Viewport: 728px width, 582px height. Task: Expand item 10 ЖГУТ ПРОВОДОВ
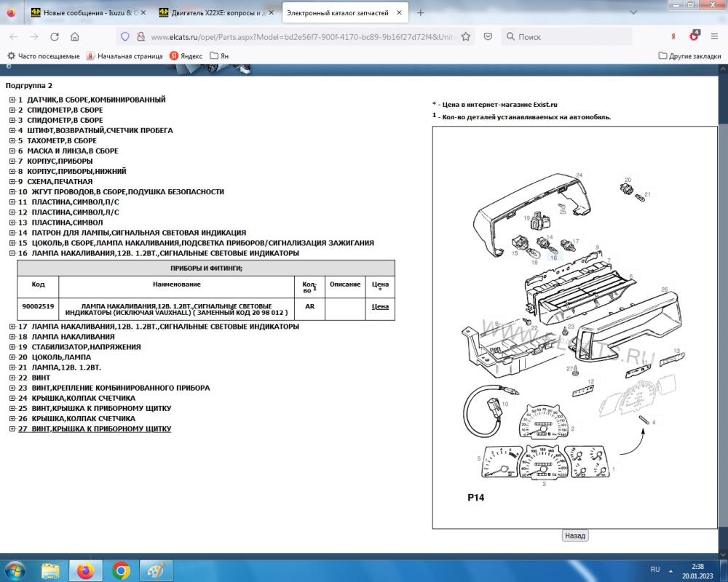tap(12, 191)
